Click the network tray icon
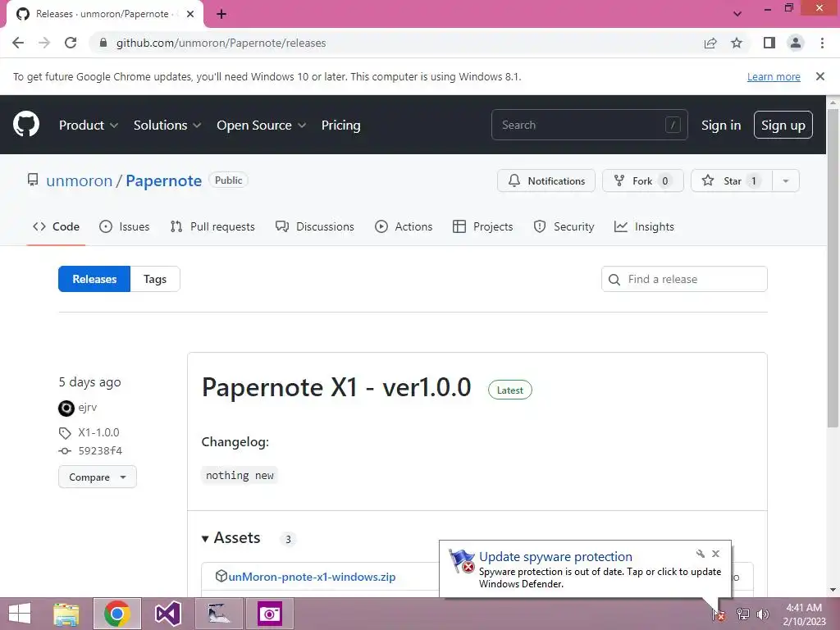Screen dimensions: 840x630 (x=742, y=614)
